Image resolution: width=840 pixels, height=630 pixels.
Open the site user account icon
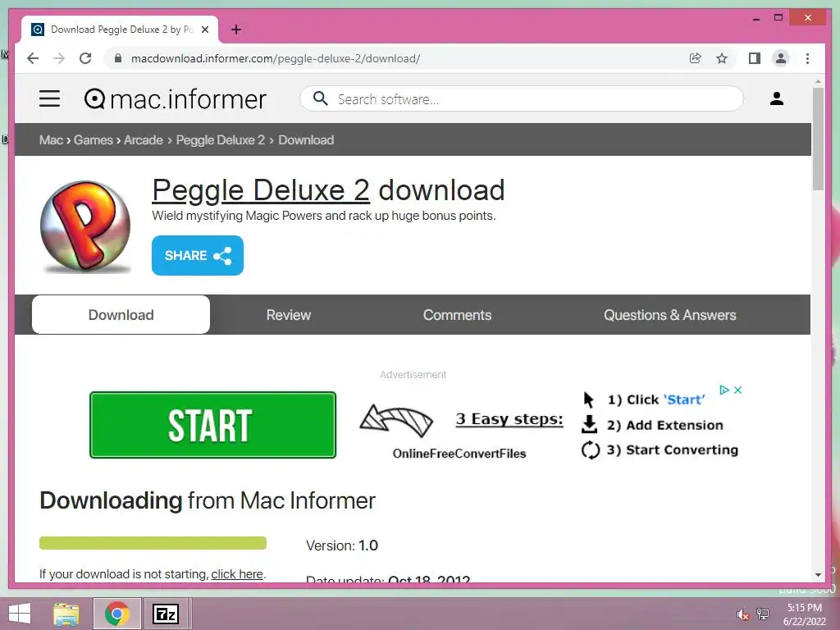tap(777, 98)
